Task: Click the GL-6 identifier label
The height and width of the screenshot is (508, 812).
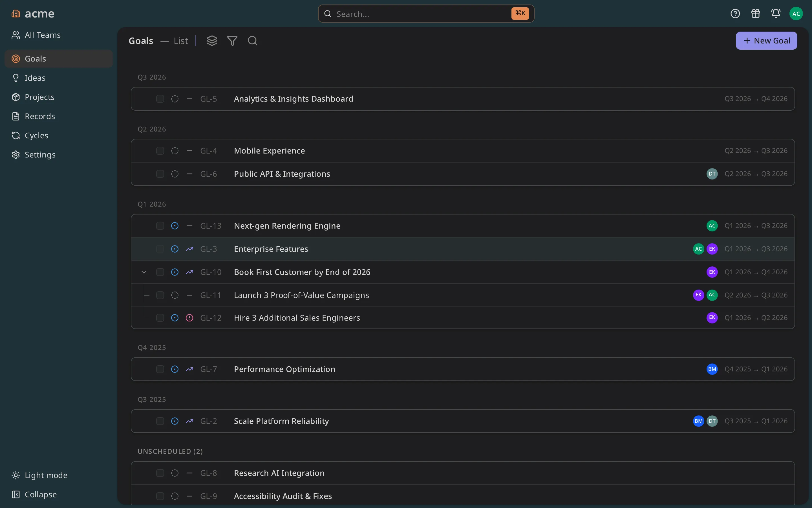Action: tap(208, 174)
